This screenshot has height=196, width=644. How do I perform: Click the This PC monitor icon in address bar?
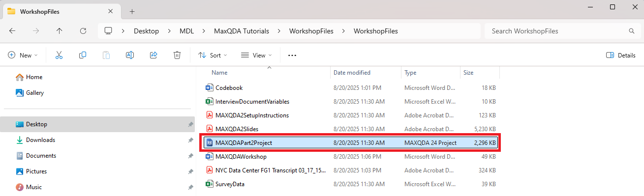point(109,31)
